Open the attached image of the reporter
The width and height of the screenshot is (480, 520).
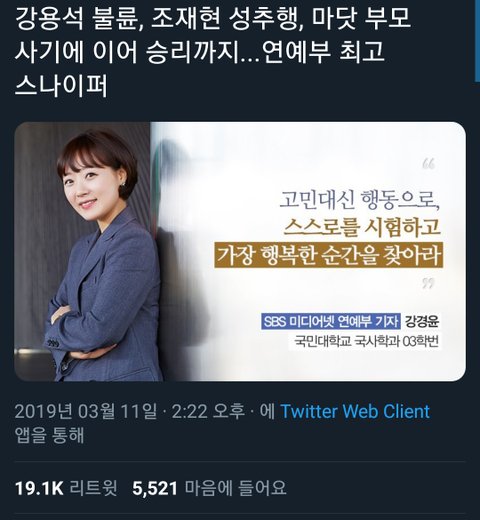click(x=240, y=252)
